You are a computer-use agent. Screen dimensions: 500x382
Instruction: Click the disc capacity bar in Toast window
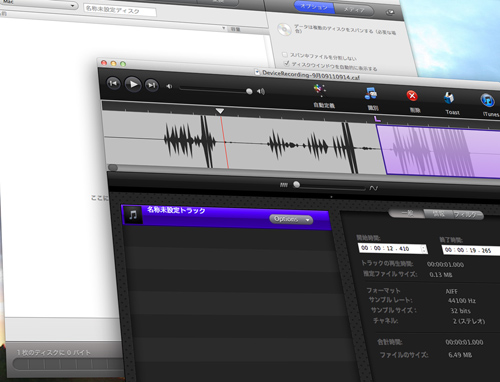click(68, 363)
